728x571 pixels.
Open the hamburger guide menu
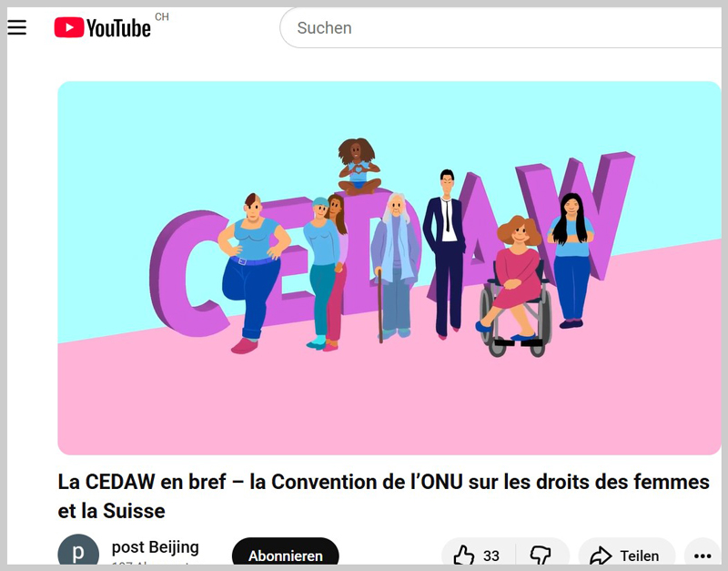coord(16,27)
